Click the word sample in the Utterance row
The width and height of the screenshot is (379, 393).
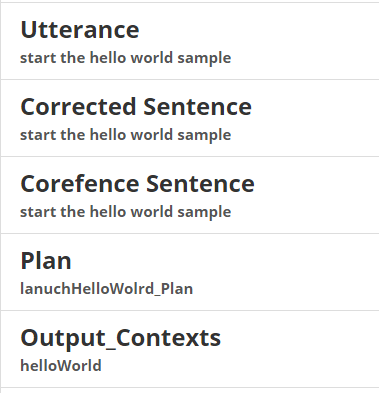click(x=204, y=59)
